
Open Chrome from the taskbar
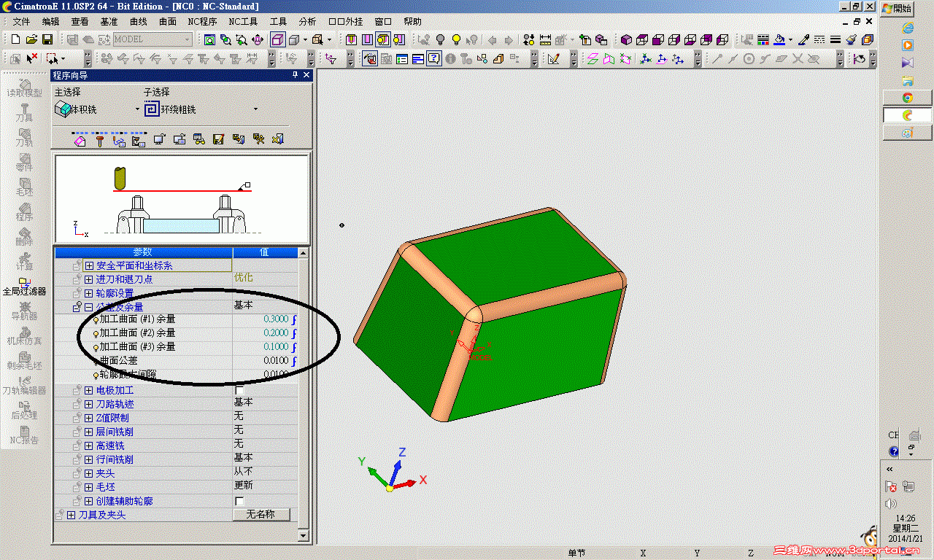click(x=908, y=97)
